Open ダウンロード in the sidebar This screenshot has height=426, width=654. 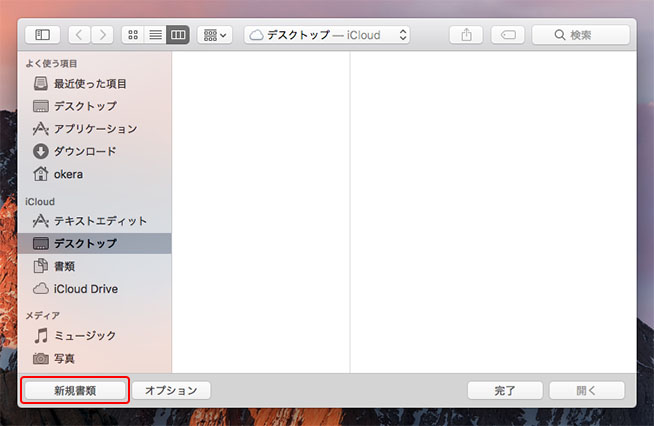click(95, 151)
